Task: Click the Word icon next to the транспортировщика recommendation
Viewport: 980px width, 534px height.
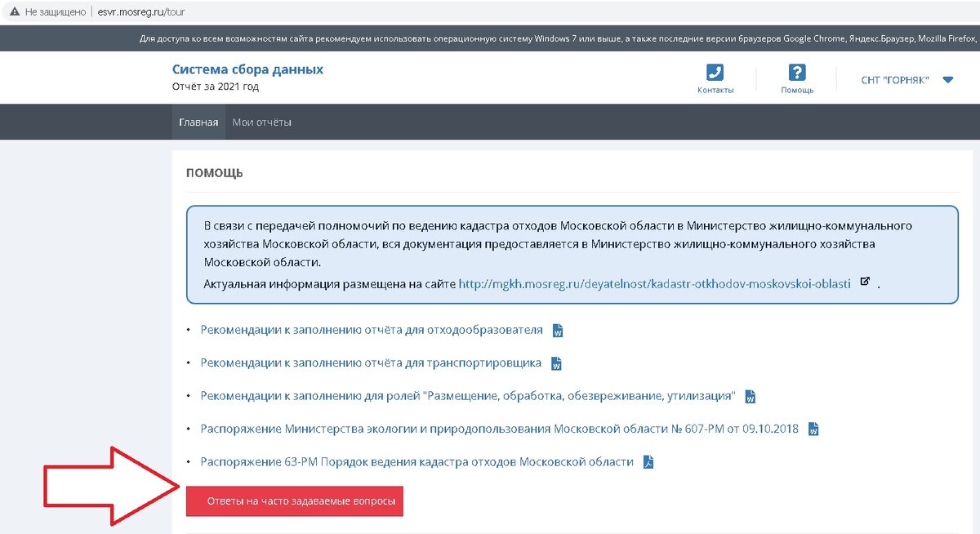Action: coord(555,363)
